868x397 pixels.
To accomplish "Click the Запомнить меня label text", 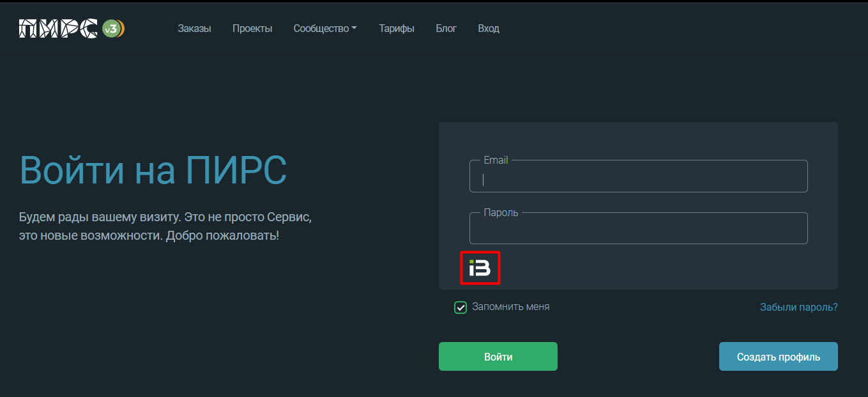I will point(511,307).
